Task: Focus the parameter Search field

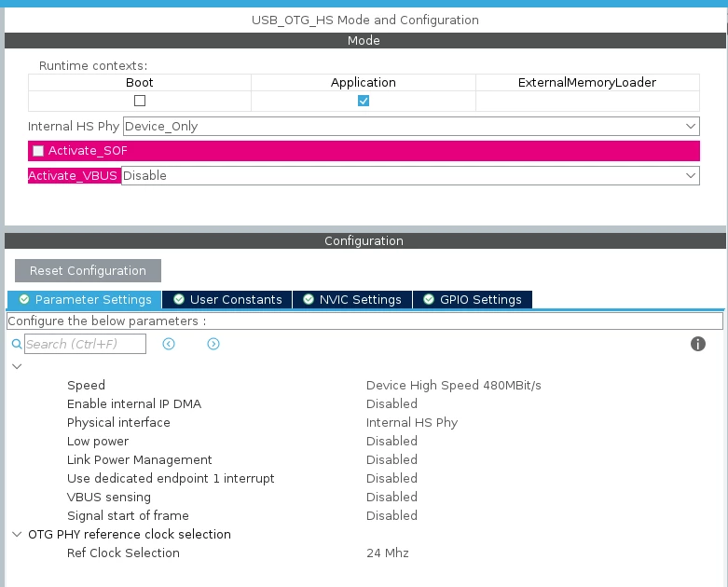Action: coord(85,344)
